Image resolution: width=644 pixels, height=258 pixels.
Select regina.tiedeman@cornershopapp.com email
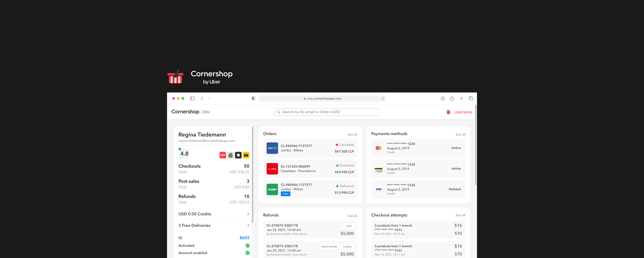207,141
